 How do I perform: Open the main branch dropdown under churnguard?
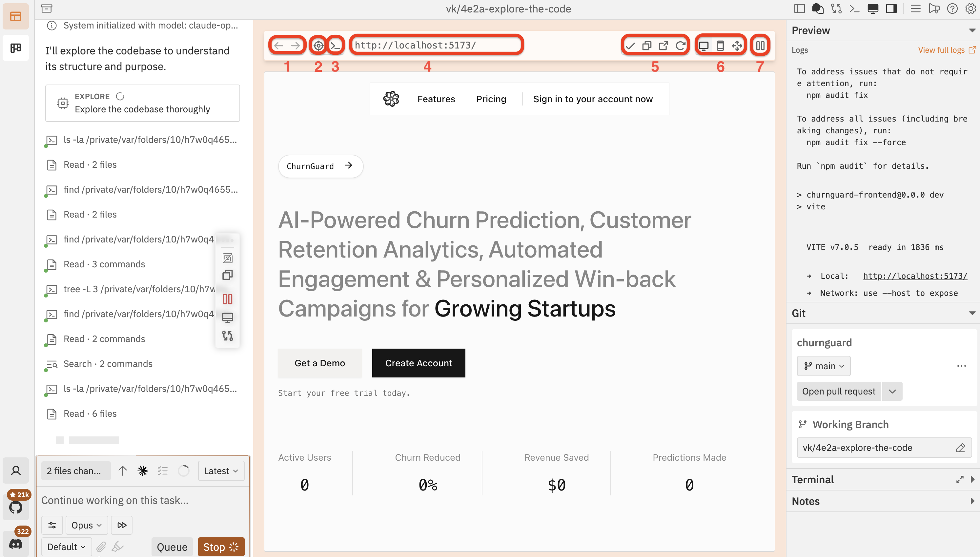click(824, 366)
